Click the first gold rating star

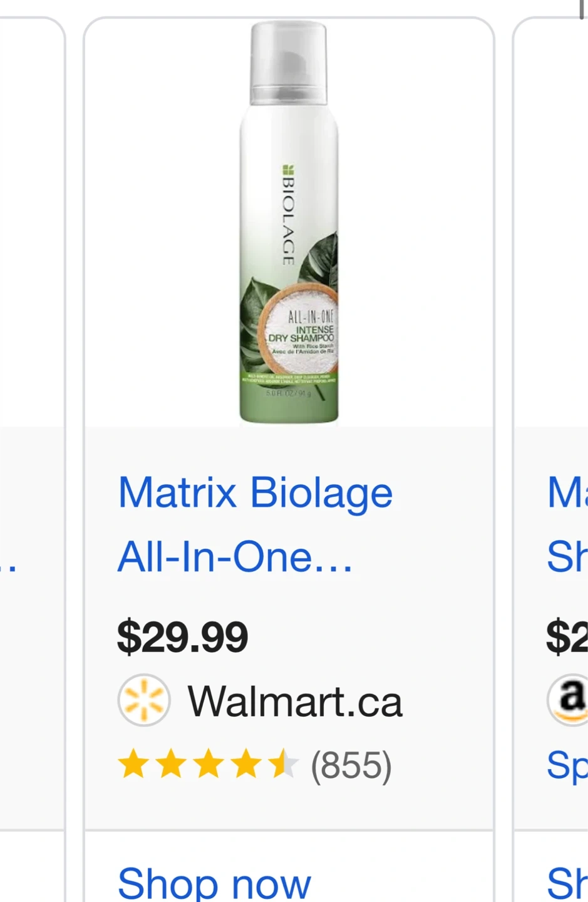pyautogui.click(x=133, y=765)
